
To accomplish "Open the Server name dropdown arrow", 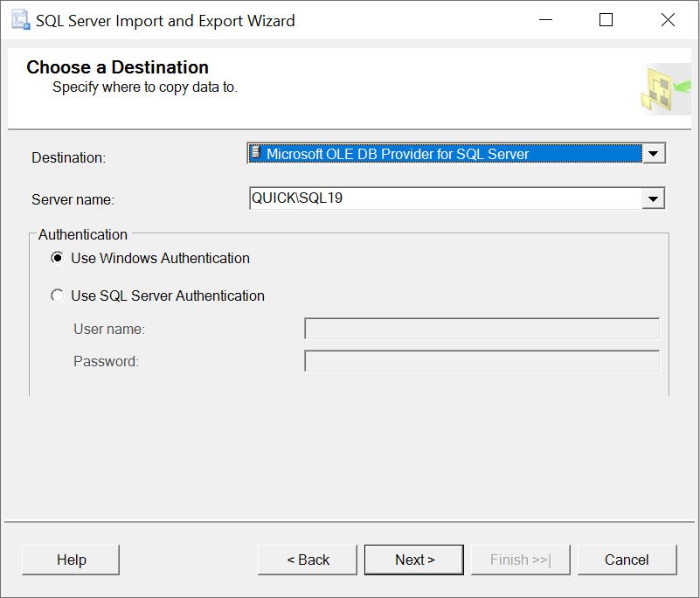I will tap(654, 198).
